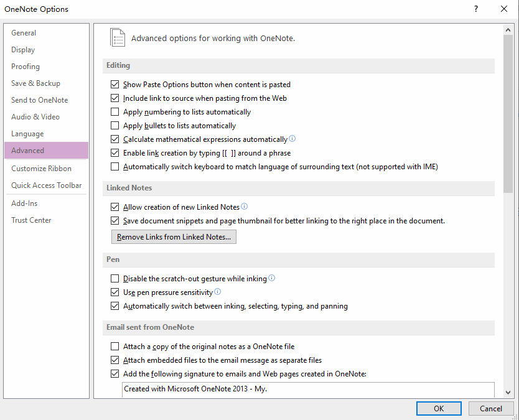The width and height of the screenshot is (519, 420).
Task: Enable Apply bullets to lists automatically
Action: [115, 126]
